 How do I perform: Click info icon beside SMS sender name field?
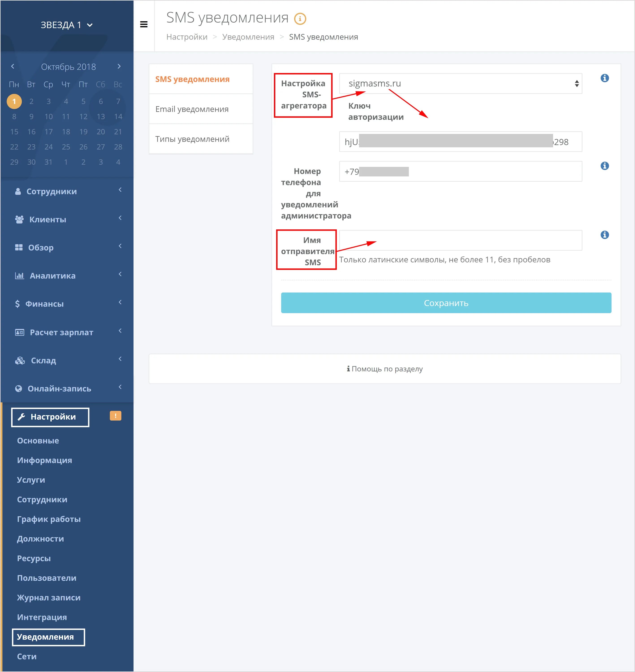[605, 235]
